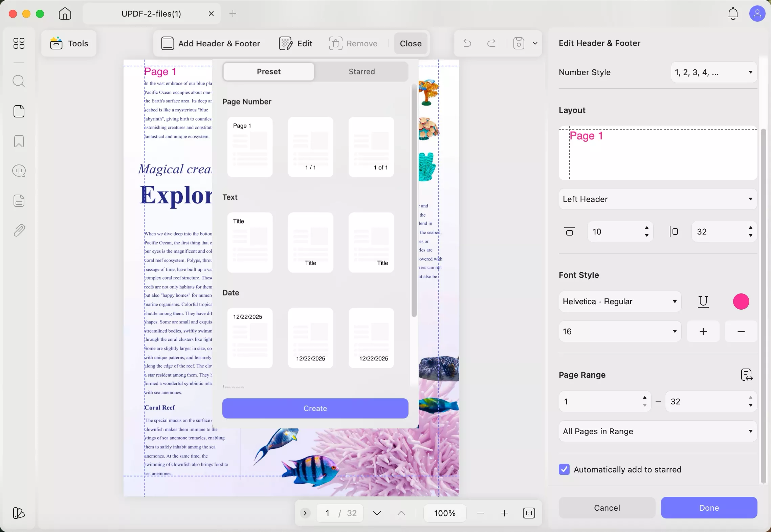This screenshot has height=532, width=771.
Task: Open the search panel in the sidebar
Action: coord(19,81)
